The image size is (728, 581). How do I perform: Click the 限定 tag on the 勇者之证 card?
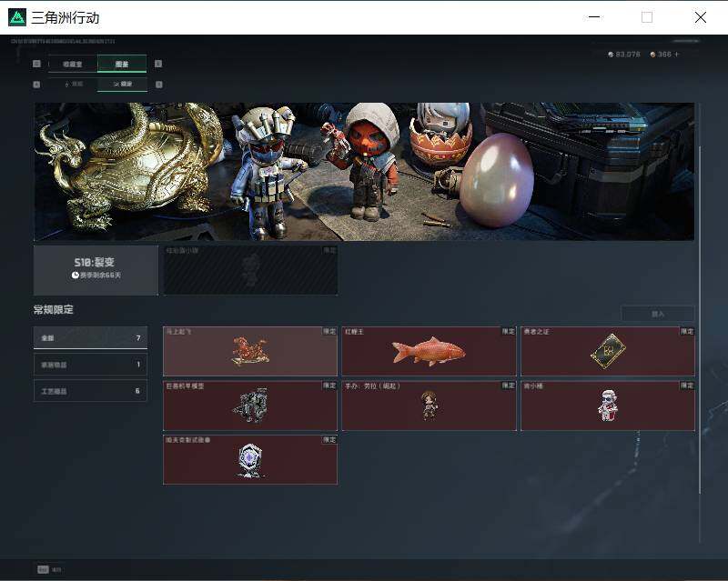click(687, 331)
